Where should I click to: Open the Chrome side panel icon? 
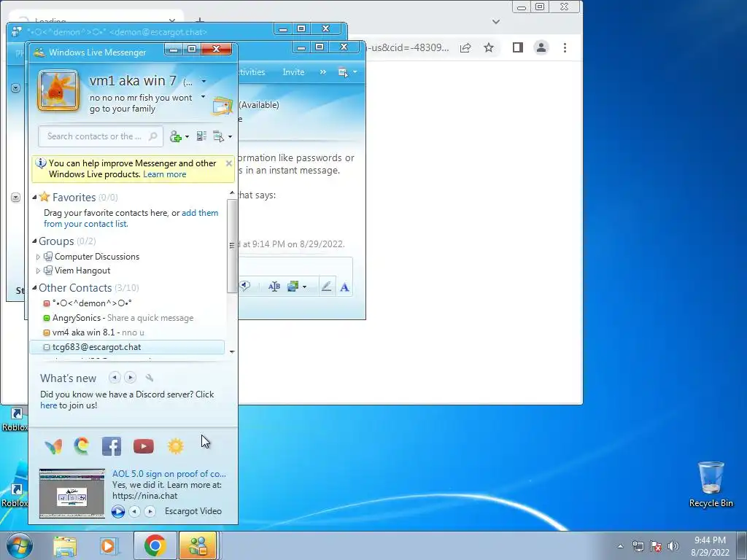click(518, 47)
